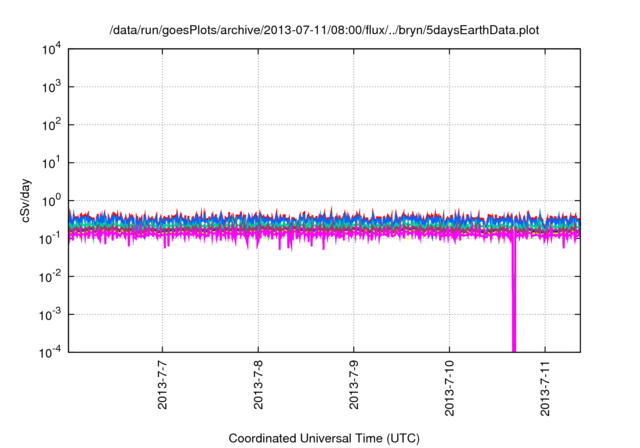Click the 10^1 y-axis tick label

51,163
